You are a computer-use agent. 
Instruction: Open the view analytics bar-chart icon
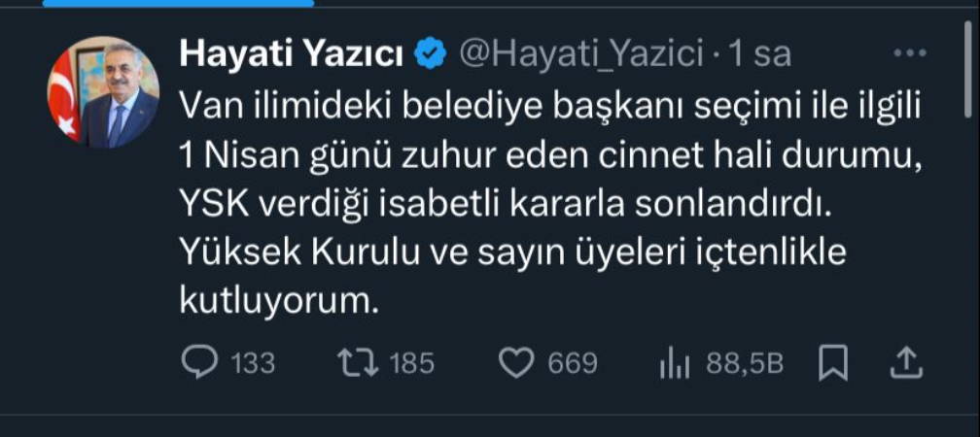pos(675,364)
